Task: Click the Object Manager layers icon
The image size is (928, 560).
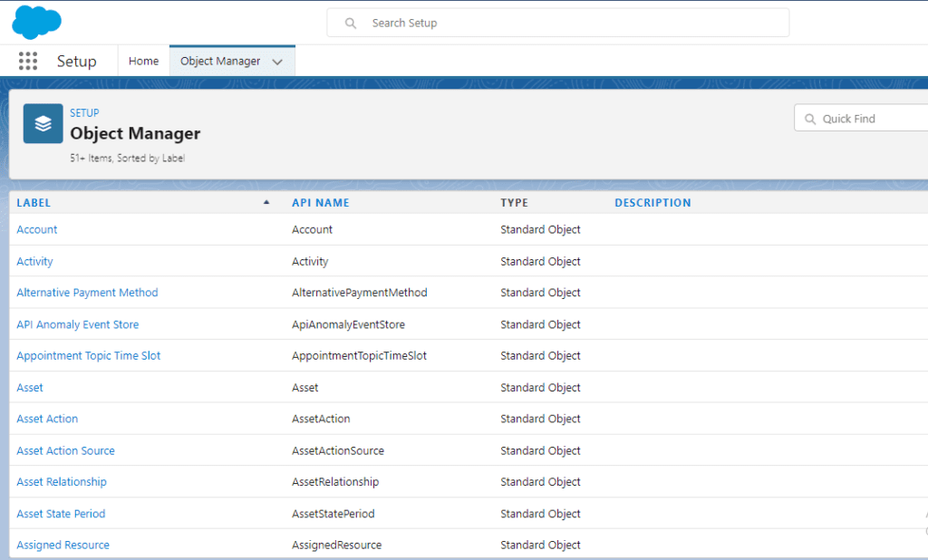Action: coord(43,124)
